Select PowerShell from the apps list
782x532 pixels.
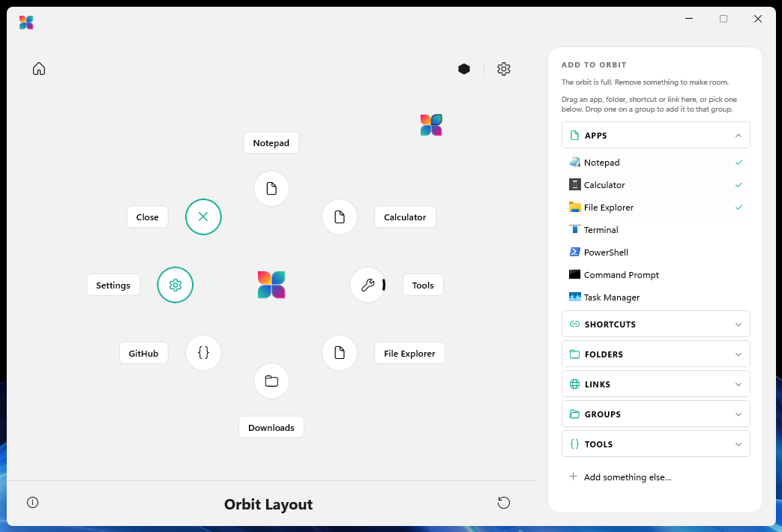(x=656, y=253)
